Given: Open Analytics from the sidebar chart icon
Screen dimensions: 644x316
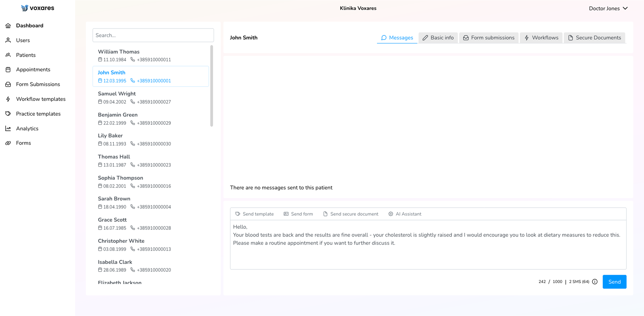Looking at the screenshot, I should [x=8, y=128].
